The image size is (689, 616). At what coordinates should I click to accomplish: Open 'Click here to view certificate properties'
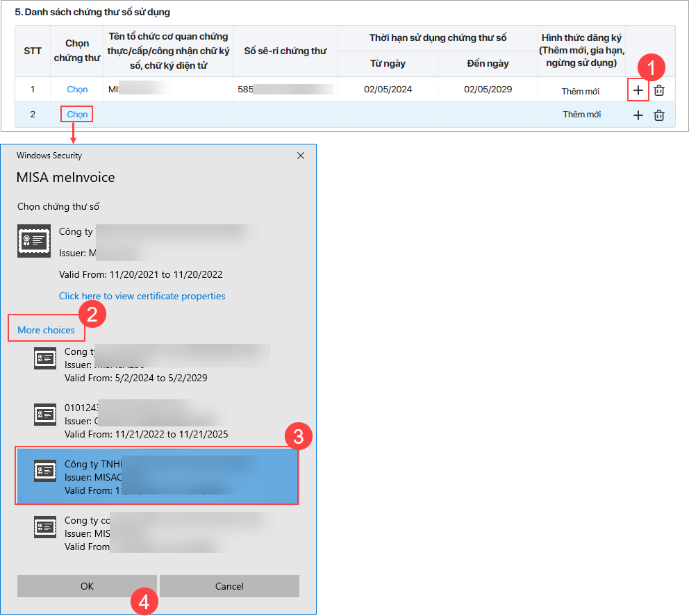click(142, 296)
